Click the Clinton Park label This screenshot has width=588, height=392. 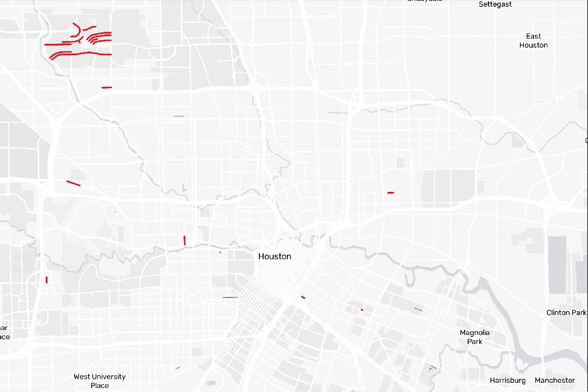[x=566, y=312]
